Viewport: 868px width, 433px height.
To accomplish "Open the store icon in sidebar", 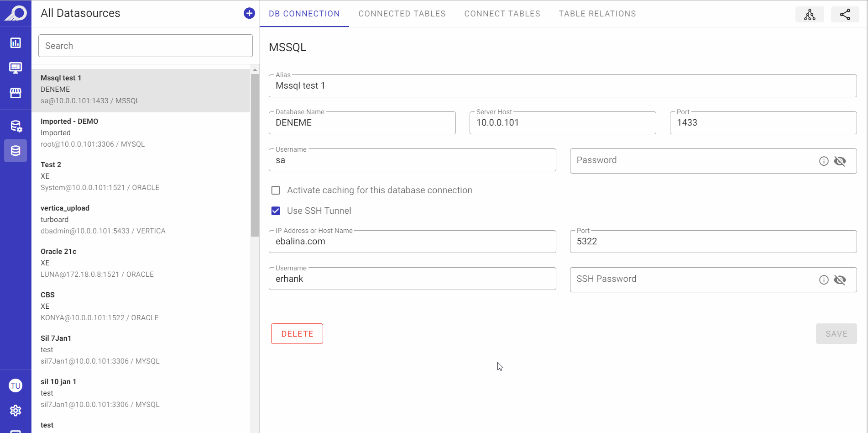I will tap(16, 93).
